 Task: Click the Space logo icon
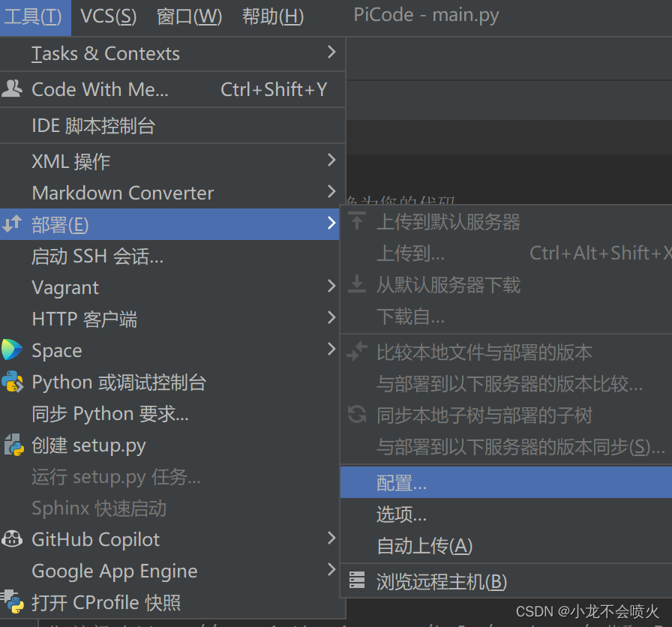[x=11, y=349]
